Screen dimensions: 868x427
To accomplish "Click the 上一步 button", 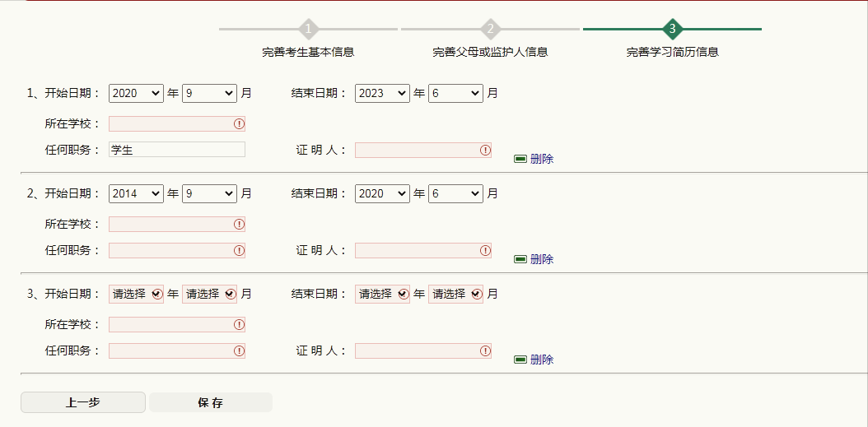I will [83, 402].
